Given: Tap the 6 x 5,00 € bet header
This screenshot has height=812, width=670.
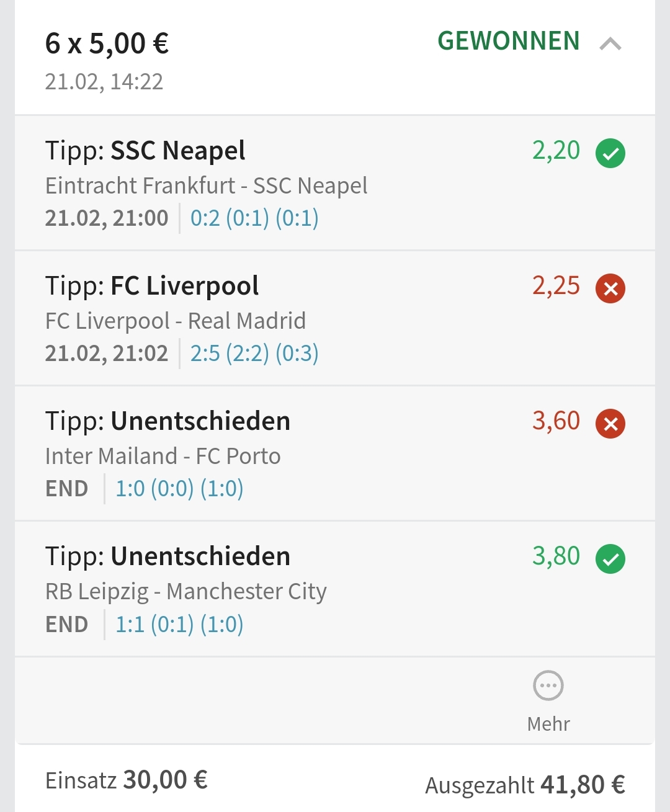Looking at the screenshot, I should pos(107,44).
